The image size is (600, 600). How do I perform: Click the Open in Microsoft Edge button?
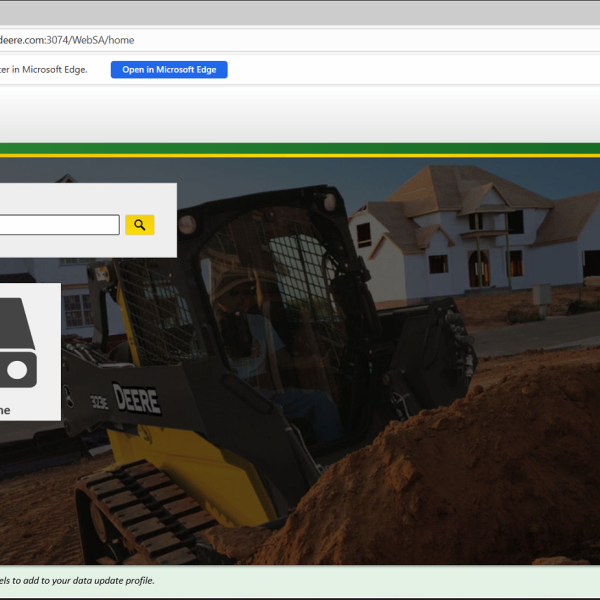[x=169, y=70]
